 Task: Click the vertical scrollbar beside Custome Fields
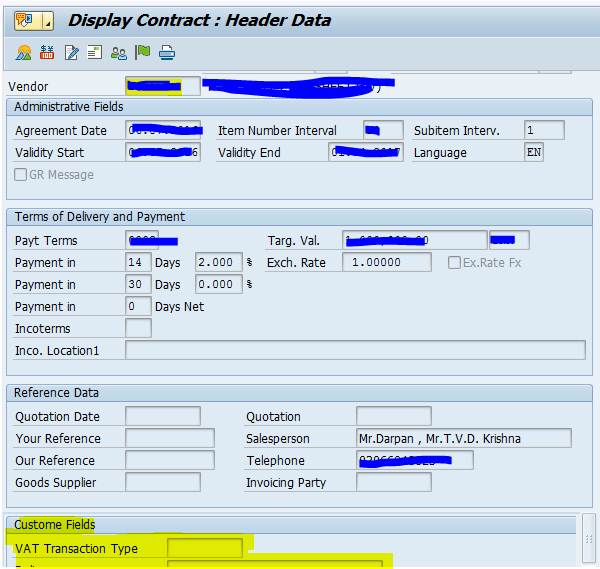tap(589, 539)
